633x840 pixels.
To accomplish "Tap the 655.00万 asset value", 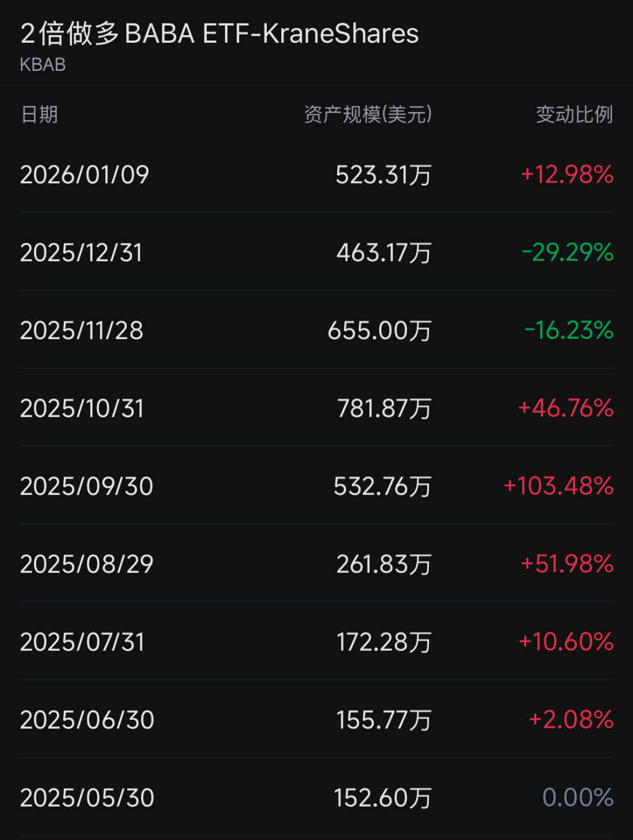I will coord(379,331).
